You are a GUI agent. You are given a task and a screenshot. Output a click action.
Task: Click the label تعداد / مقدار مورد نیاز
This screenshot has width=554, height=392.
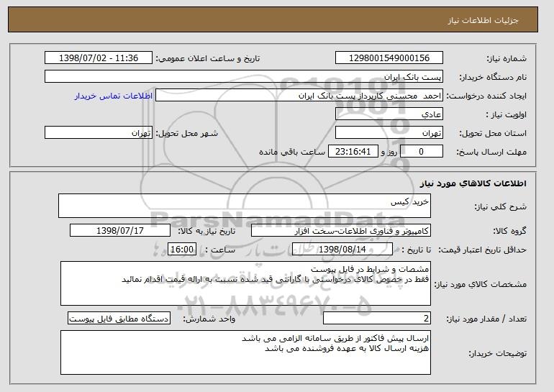[x=486, y=319]
